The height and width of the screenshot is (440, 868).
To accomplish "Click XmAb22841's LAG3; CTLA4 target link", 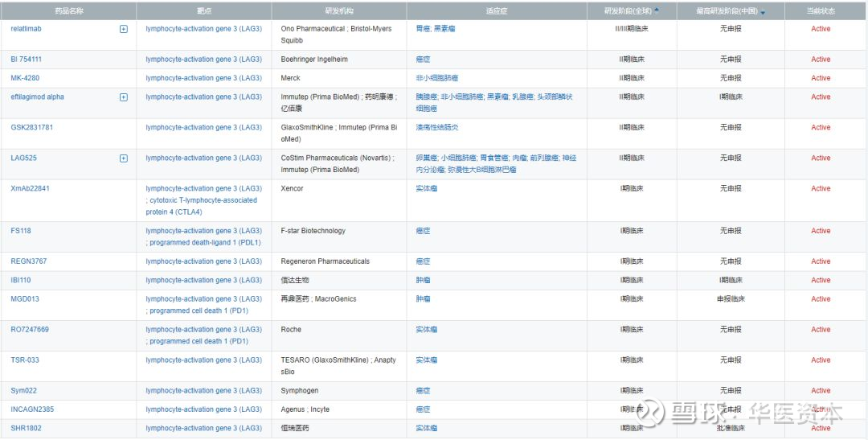I will click(x=203, y=200).
